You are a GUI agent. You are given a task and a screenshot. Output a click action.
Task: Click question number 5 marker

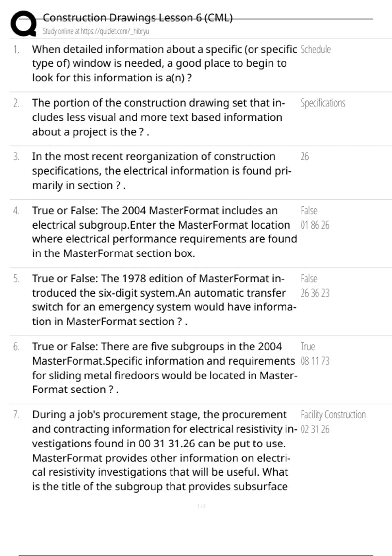click(16, 279)
